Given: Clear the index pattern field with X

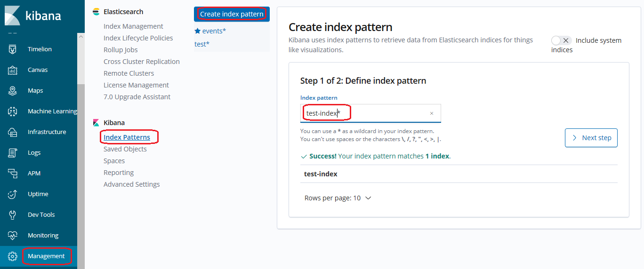Looking at the screenshot, I should tap(432, 113).
